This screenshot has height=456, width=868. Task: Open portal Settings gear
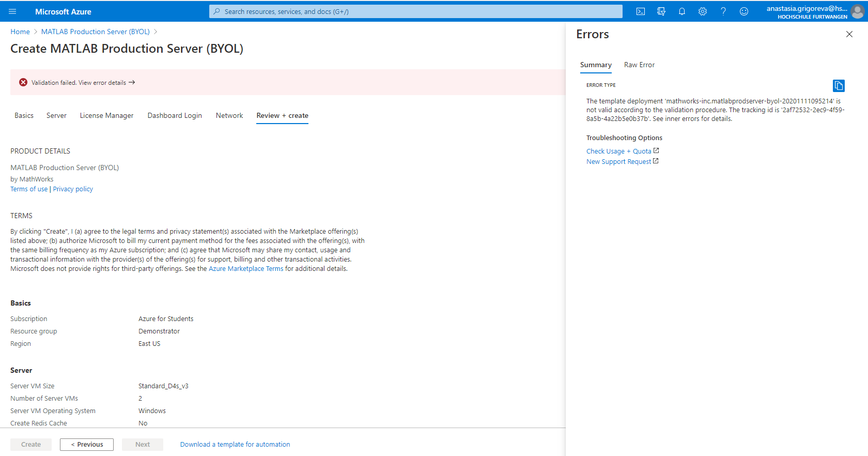click(x=703, y=11)
